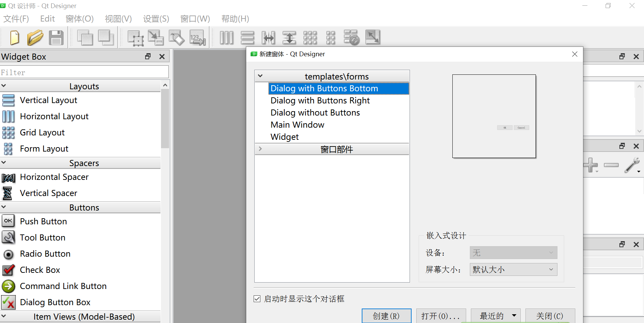This screenshot has height=323, width=644.
Task: Apply horizontal splitter layout icon
Action: click(268, 37)
